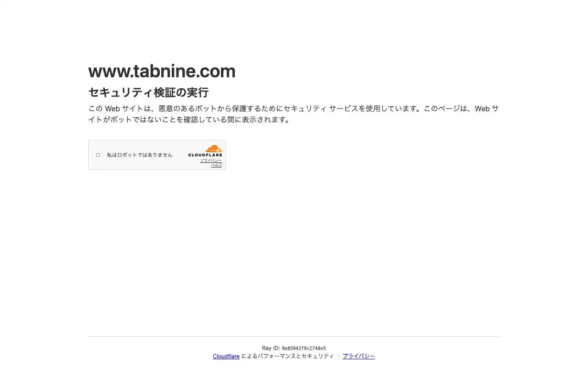Viewport: 588px width, 368px height.
Task: Click the vertical divider between footer links
Action: (339, 356)
